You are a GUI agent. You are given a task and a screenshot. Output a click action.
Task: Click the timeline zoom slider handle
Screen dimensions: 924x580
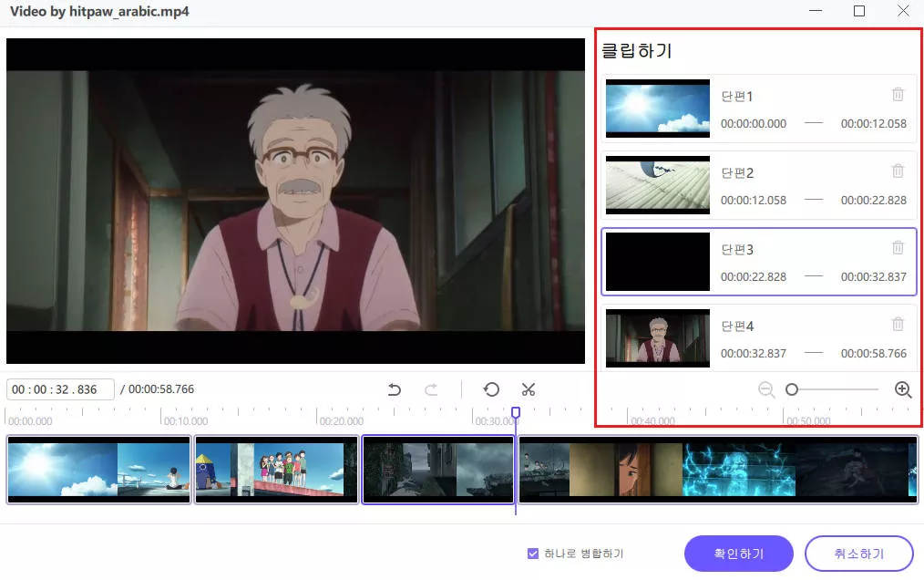click(792, 389)
